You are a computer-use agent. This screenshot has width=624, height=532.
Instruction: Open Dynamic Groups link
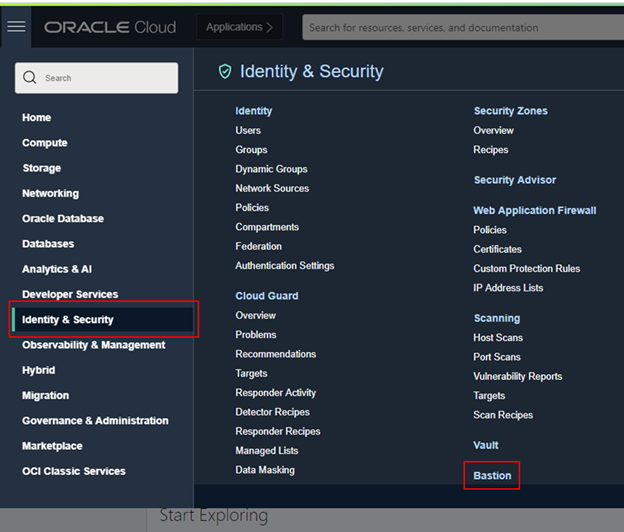tap(271, 169)
